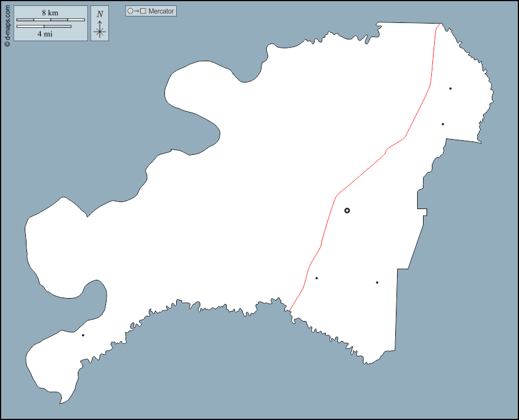Click the Mercator projection label

pyautogui.click(x=161, y=11)
